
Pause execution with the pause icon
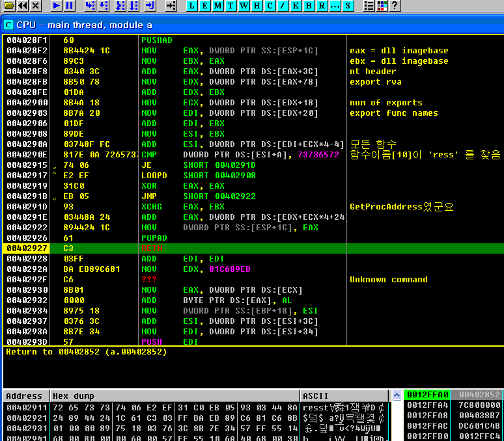pyautogui.click(x=70, y=5)
